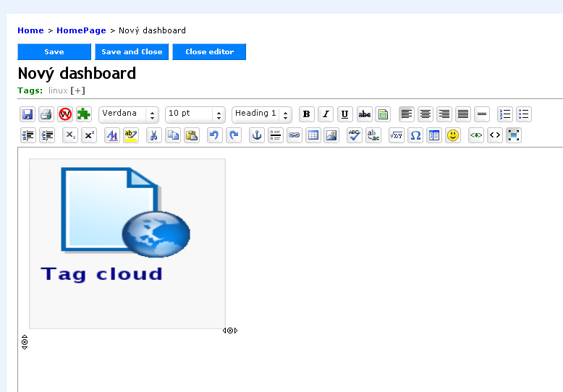563x392 pixels.
Task: Insert a horizontal rule
Action: pyautogui.click(x=482, y=114)
